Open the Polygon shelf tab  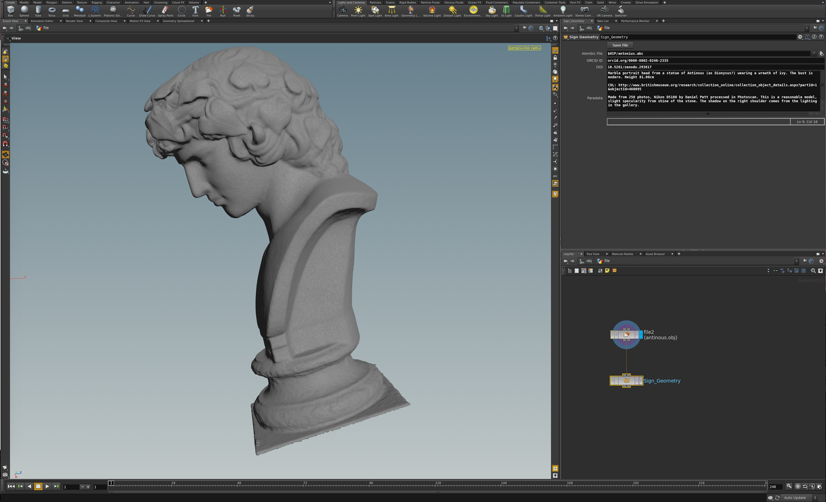(52, 3)
